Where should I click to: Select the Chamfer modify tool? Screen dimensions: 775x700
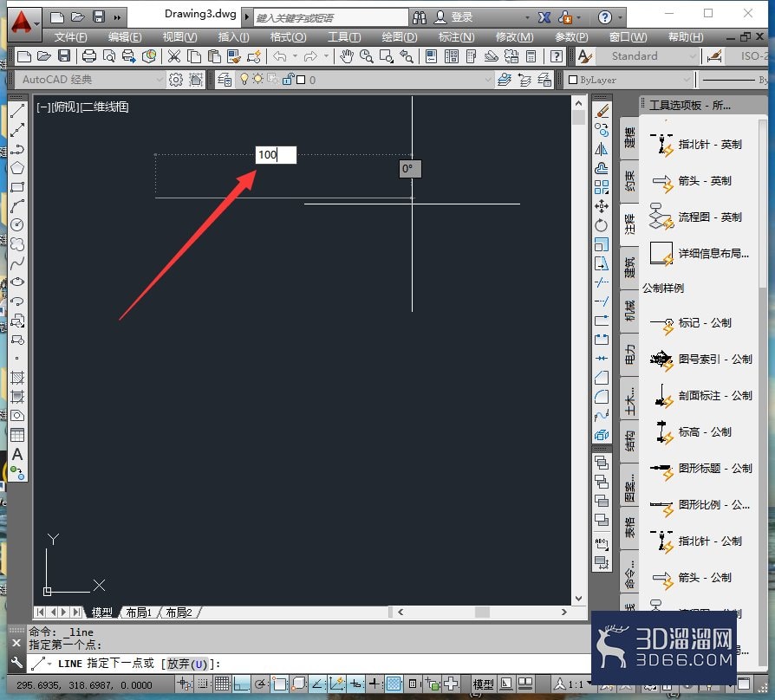[x=602, y=378]
